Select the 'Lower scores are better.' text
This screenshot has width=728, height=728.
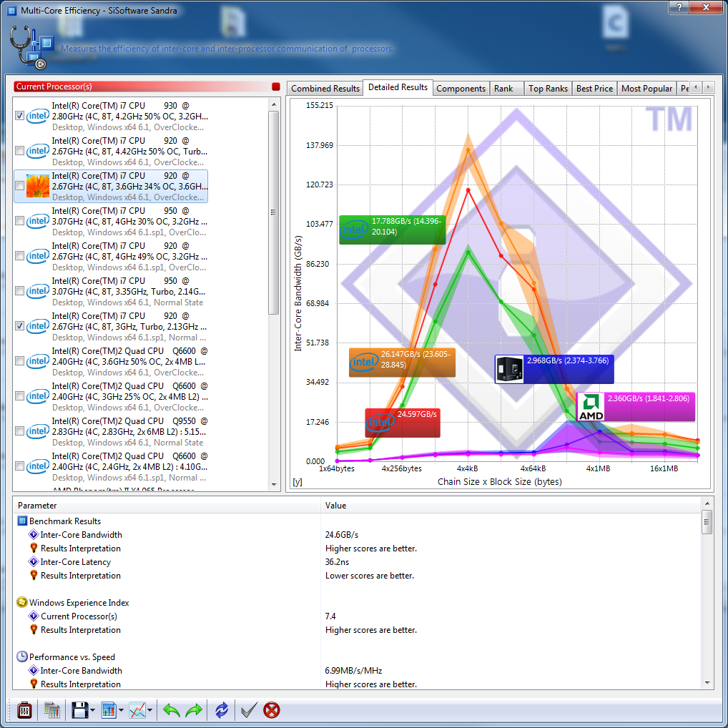[370, 575]
